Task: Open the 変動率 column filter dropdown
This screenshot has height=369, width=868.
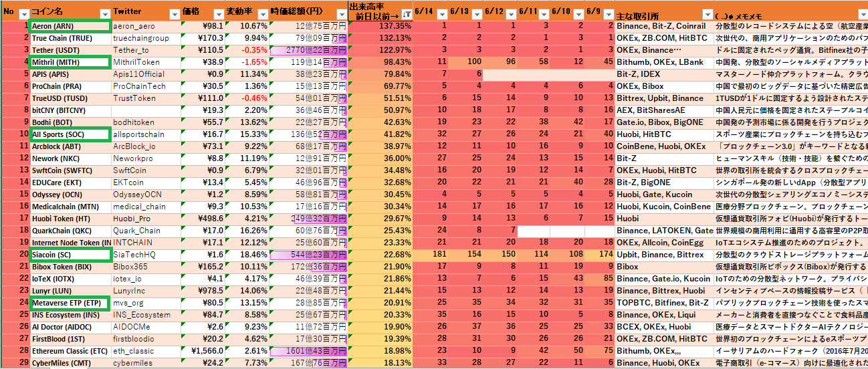Action: click(x=262, y=14)
